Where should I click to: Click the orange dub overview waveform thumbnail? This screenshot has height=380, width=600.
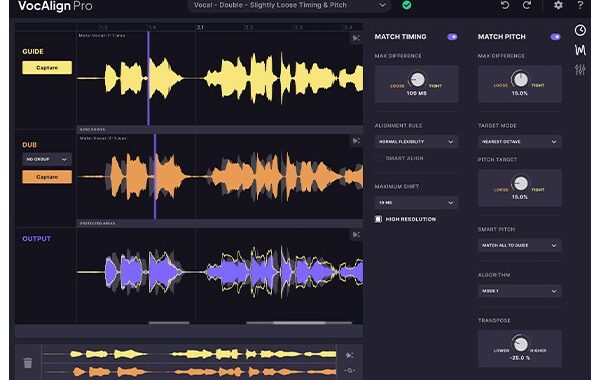pos(189,371)
